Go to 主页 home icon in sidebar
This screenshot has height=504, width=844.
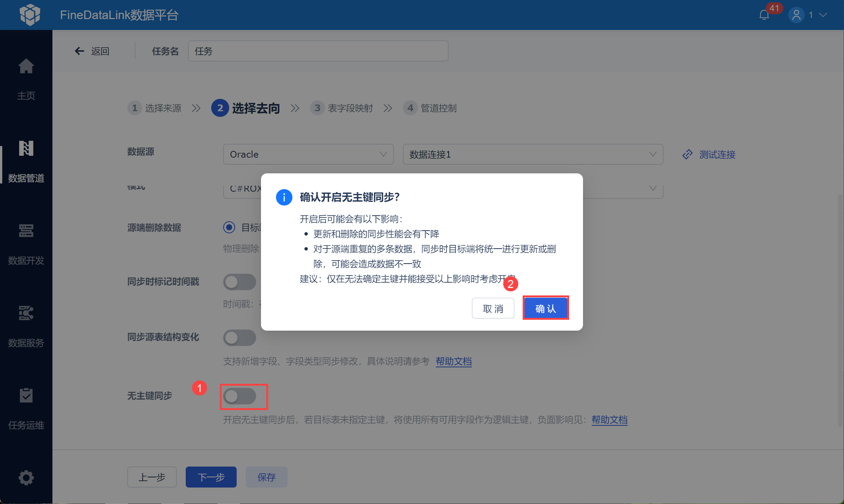coord(26,67)
